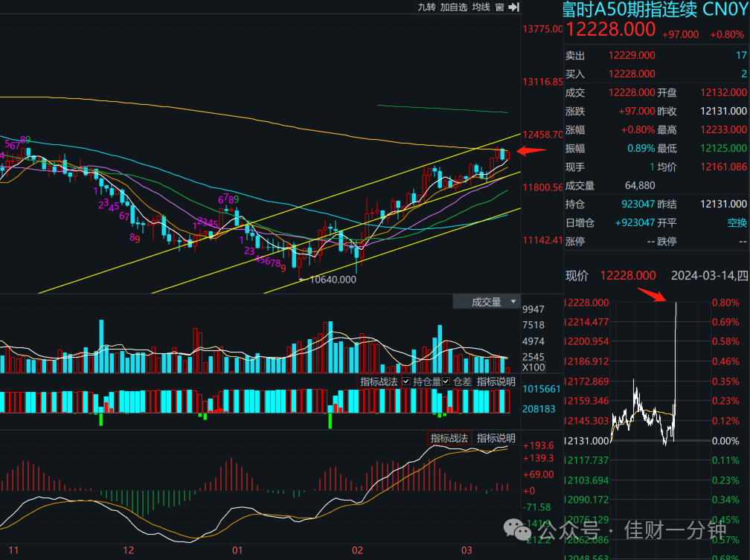Click the 最高 value 12233.000
The height and width of the screenshot is (560, 750).
724,129
